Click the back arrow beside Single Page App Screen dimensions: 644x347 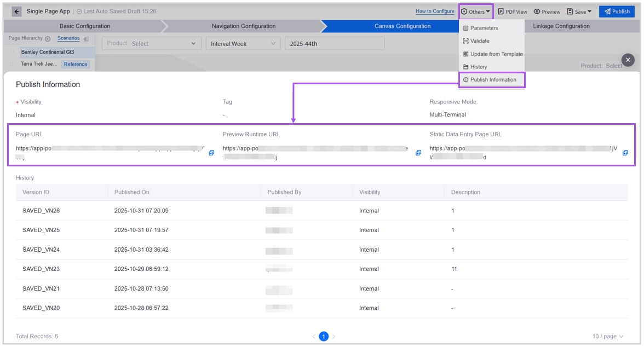click(16, 11)
